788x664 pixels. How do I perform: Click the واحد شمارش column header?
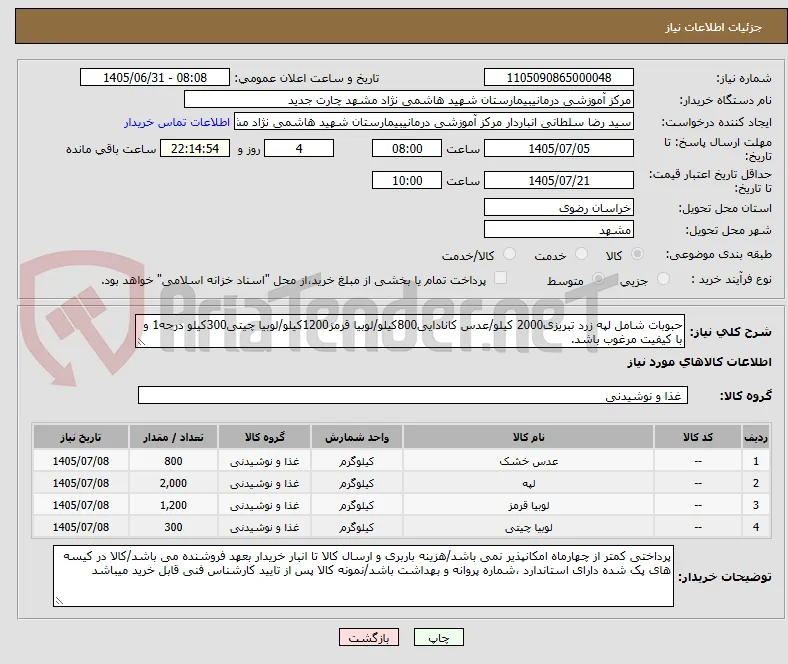coord(357,437)
